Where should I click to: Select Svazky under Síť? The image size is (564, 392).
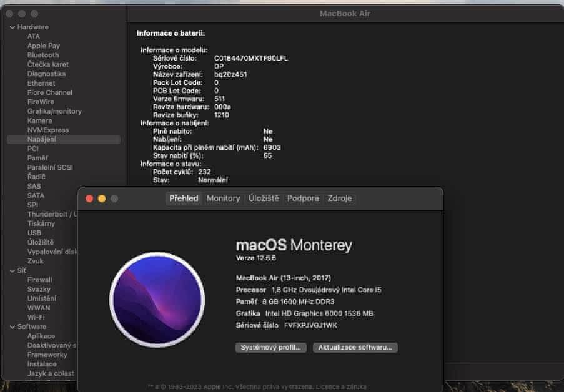(x=39, y=289)
